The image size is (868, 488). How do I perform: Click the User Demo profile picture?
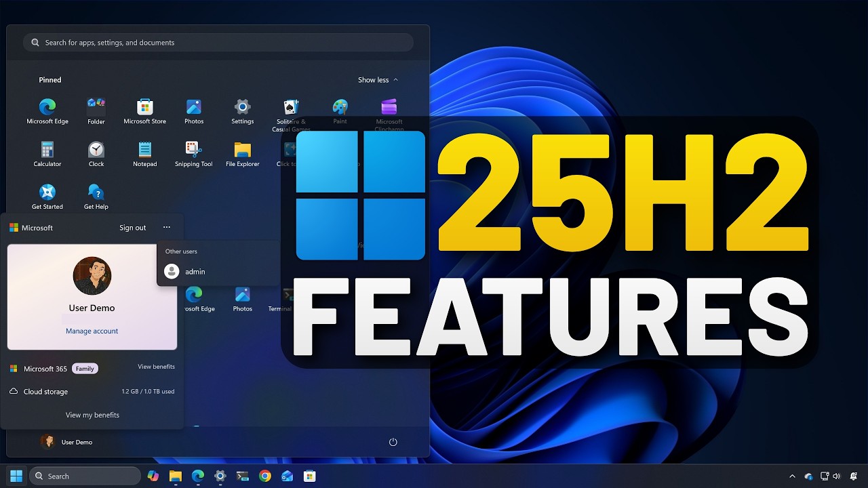pos(92,276)
